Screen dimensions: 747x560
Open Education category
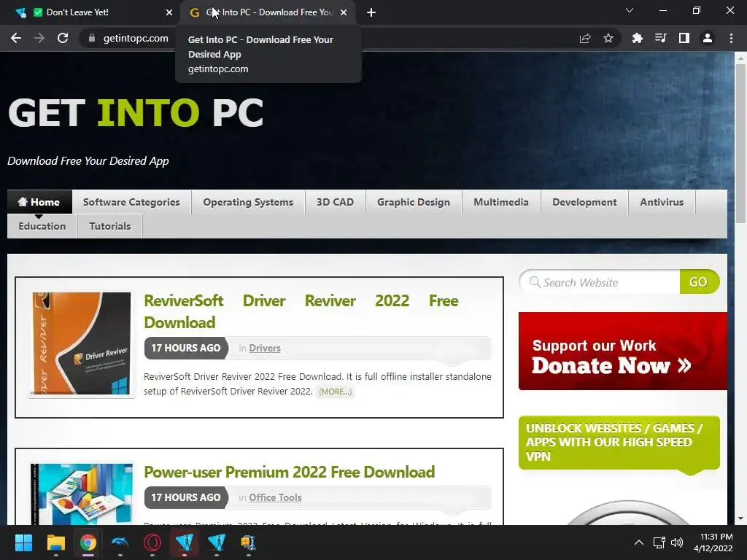42,226
